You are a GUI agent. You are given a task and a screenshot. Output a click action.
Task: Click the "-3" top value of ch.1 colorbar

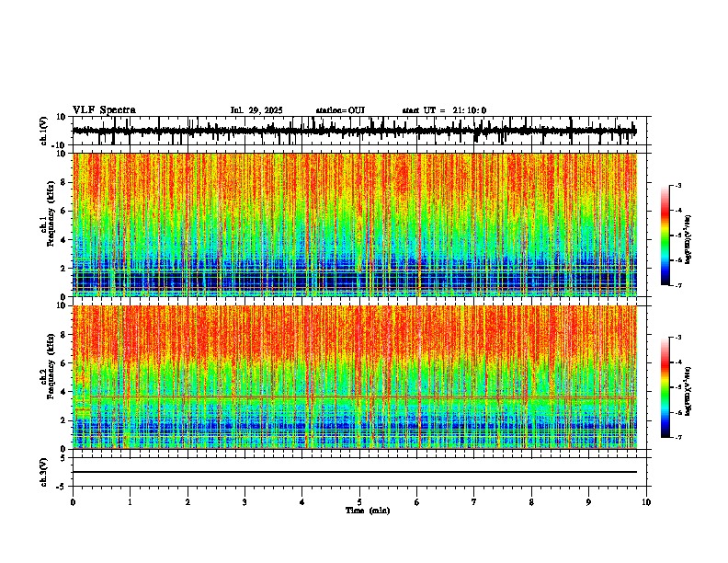[x=677, y=185]
